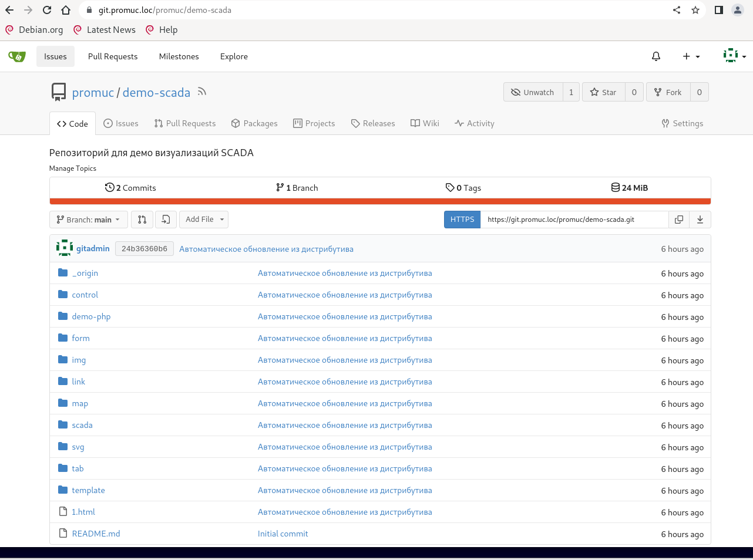Open the compare branches icon button
Viewport: 753px width, 560px height.
pos(142,220)
